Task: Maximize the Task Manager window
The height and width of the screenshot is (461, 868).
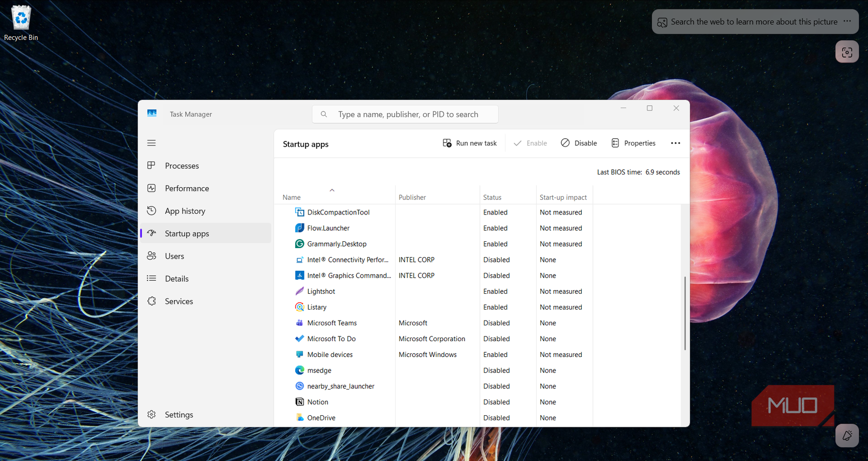Action: pyautogui.click(x=650, y=108)
